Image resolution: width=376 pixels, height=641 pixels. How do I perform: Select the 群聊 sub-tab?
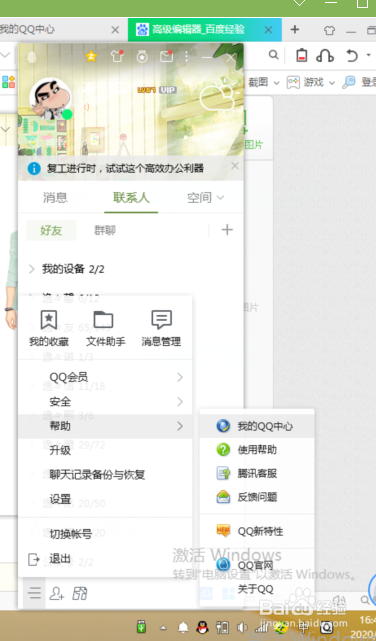(x=105, y=231)
